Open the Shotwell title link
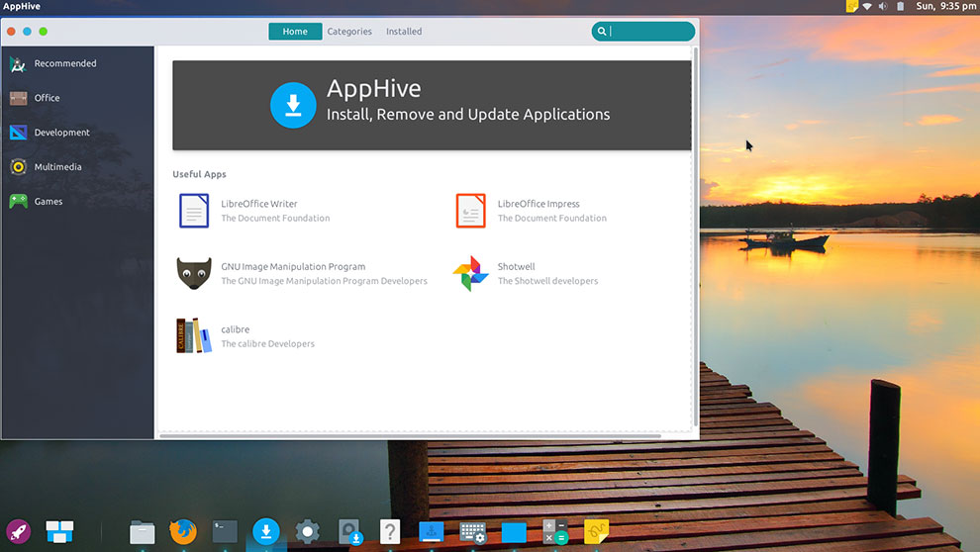 pyautogui.click(x=517, y=267)
